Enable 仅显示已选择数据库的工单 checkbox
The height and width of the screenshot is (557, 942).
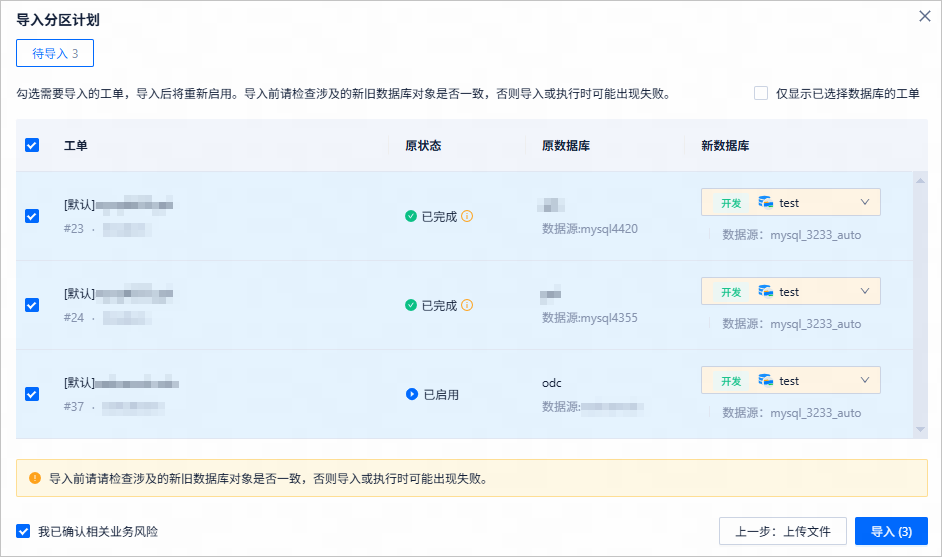pyautogui.click(x=761, y=93)
